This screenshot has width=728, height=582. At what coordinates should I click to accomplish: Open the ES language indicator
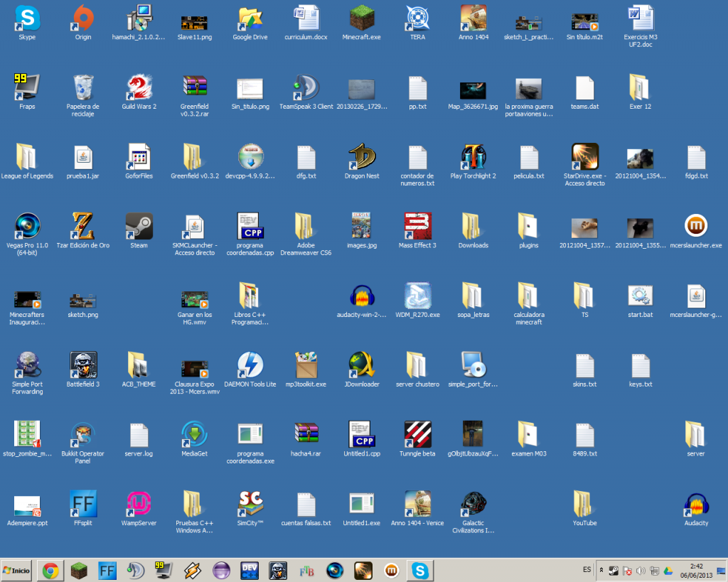click(x=587, y=569)
